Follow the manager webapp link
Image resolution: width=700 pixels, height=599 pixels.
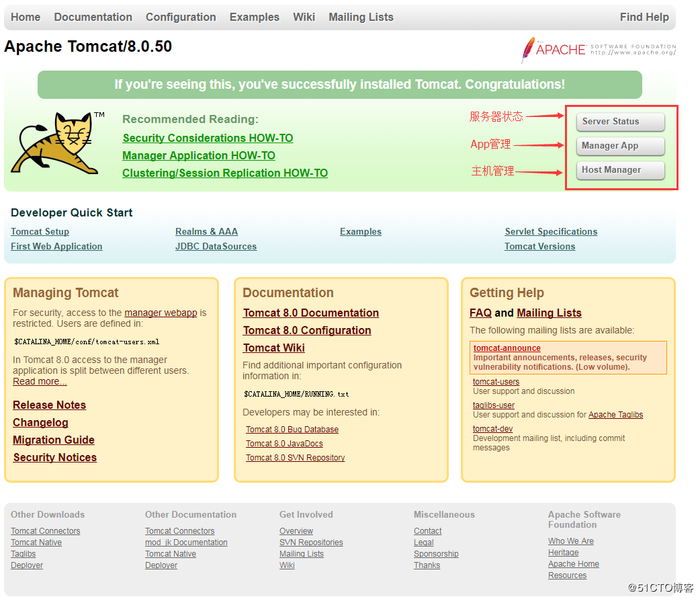pos(161,313)
